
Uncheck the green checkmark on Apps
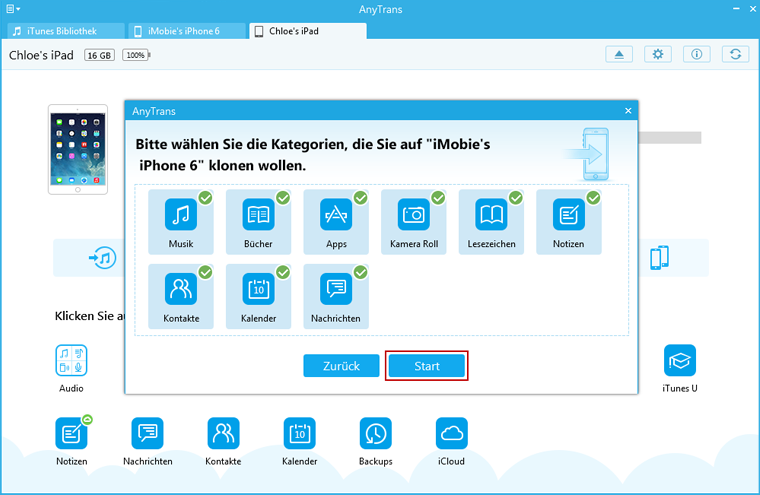361,198
